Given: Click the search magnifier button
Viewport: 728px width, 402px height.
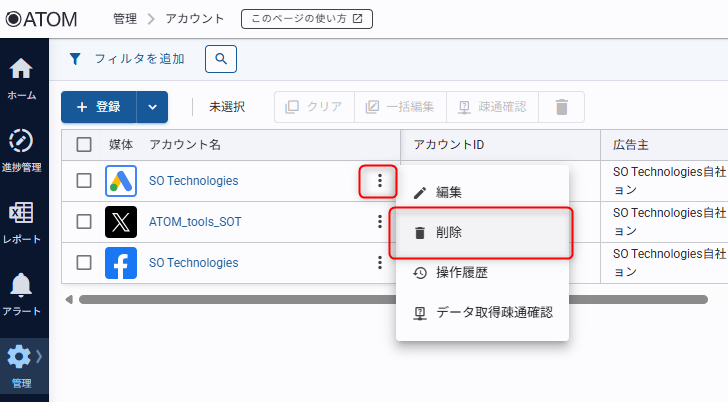Looking at the screenshot, I should point(221,59).
